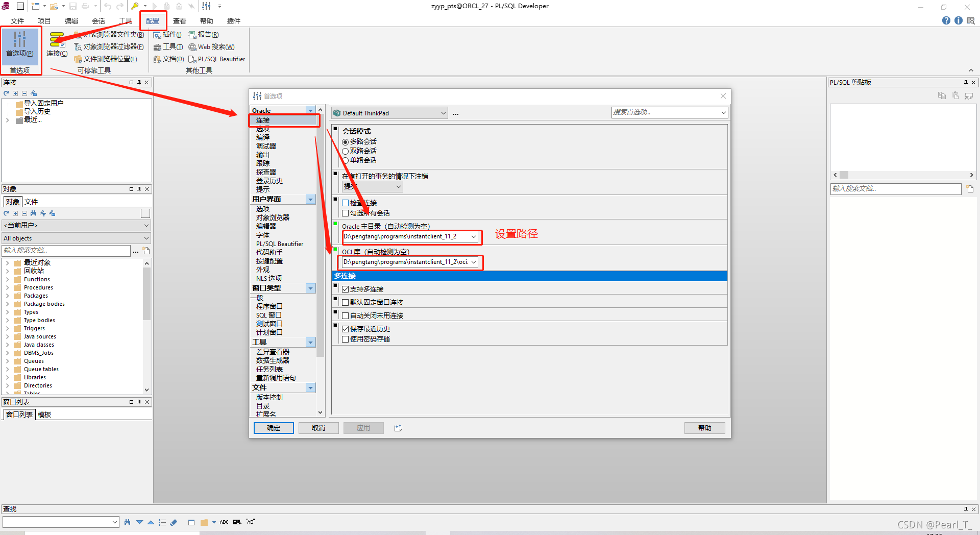Click the eraser clear-highlight icon in 查找 bar
Image resolution: width=980 pixels, height=535 pixels.
[174, 522]
